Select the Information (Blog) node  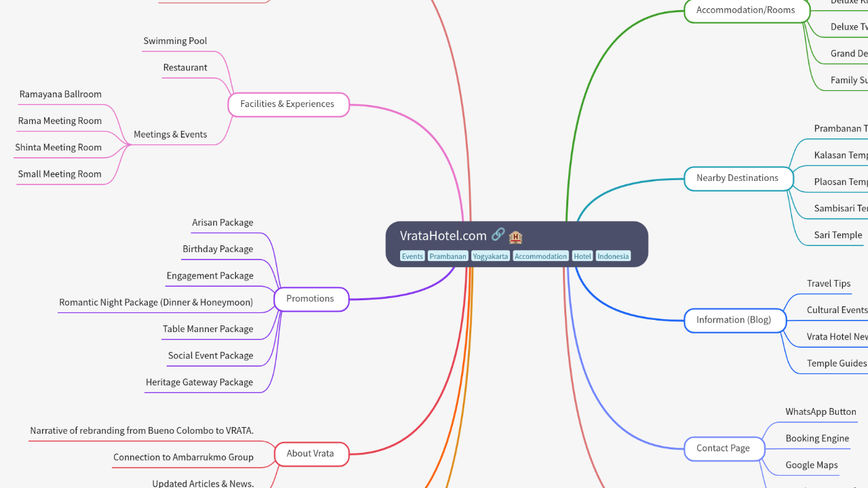point(734,320)
